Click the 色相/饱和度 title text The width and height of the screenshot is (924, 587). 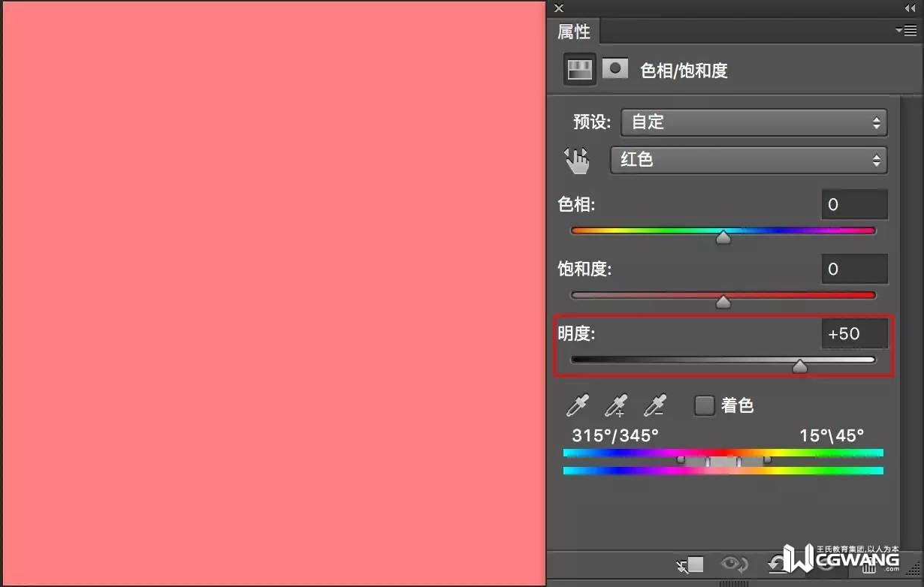684,71
